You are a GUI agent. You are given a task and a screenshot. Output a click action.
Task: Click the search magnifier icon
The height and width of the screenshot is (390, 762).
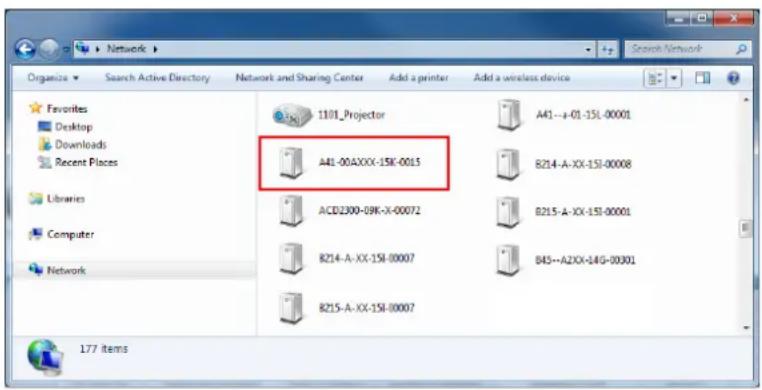(741, 49)
